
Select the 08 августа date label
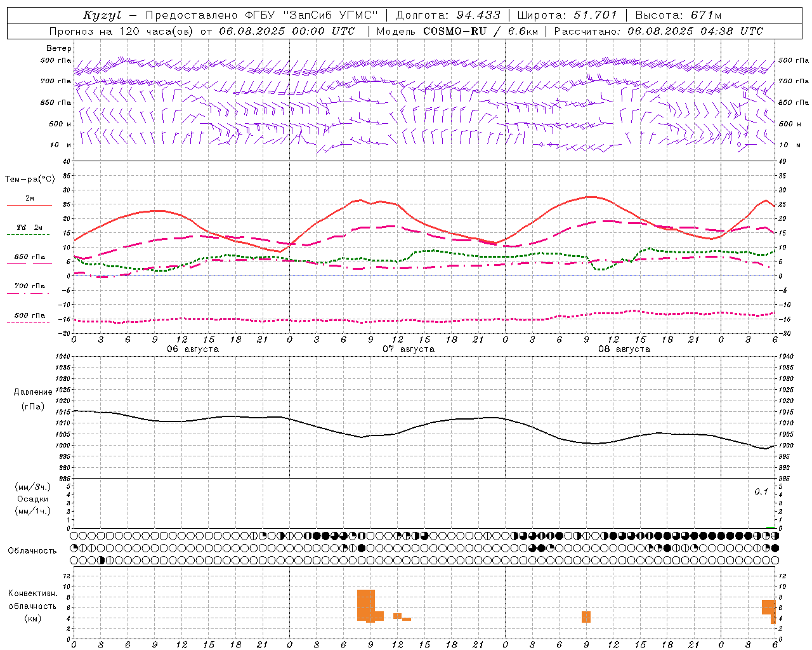624,349
